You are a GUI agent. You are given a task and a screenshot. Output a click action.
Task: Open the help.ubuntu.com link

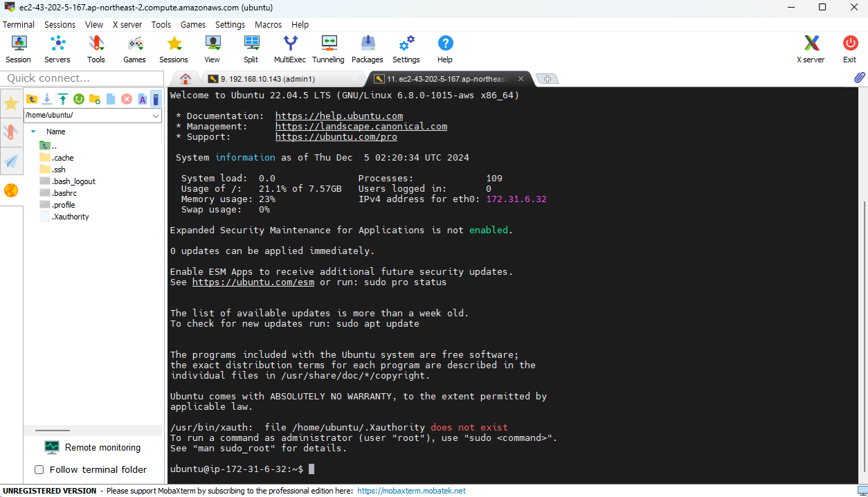(339, 116)
